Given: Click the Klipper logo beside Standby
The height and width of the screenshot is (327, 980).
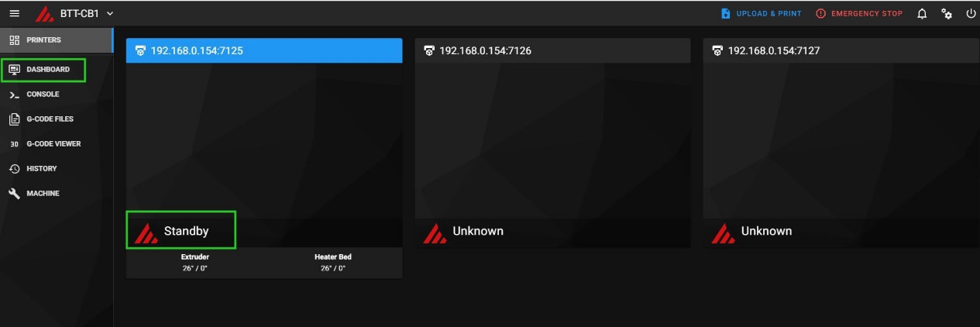Looking at the screenshot, I should click(x=146, y=232).
